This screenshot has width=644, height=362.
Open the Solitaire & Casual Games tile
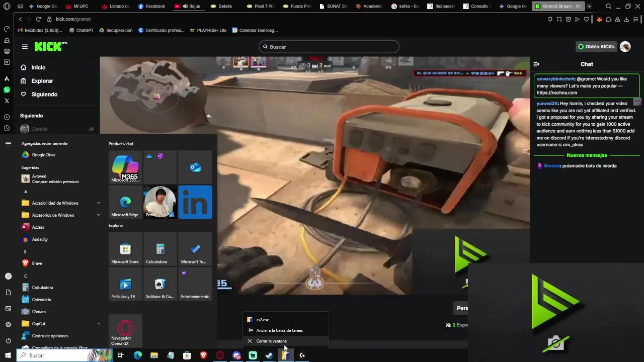coord(160,284)
